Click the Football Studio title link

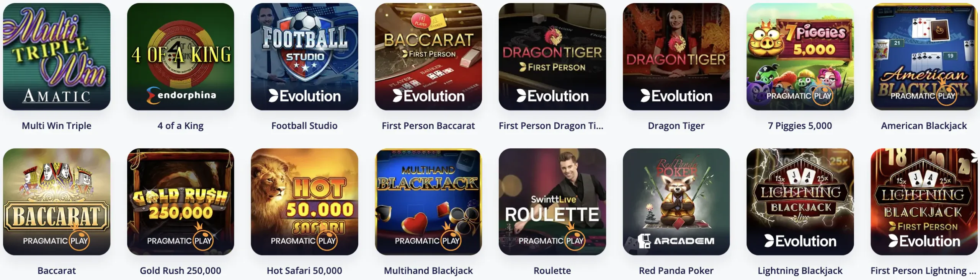coord(304,125)
